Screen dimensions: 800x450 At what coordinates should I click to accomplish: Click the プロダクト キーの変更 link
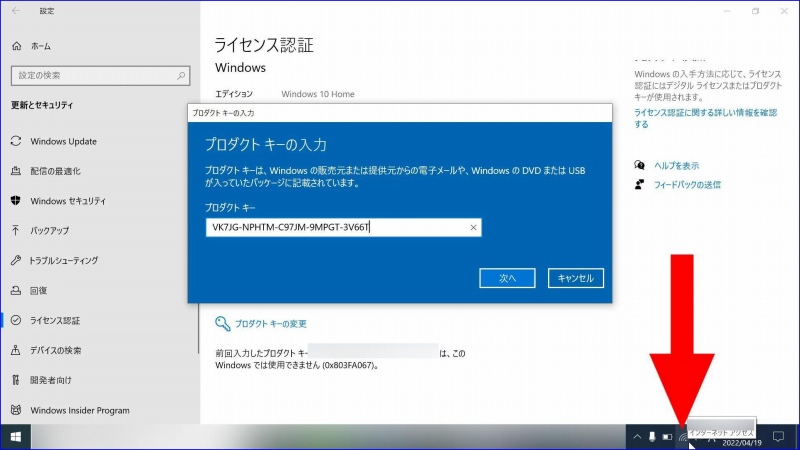point(270,324)
